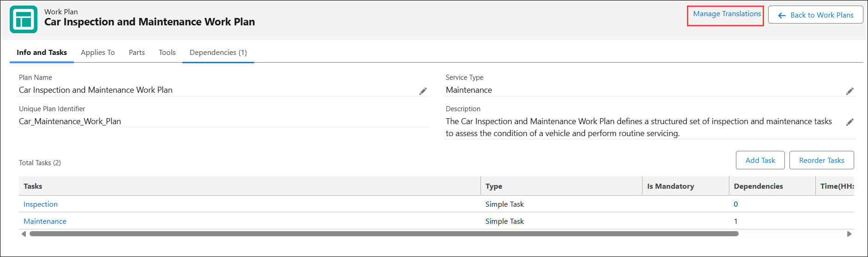Edit the Description with pencil icon
This screenshot has height=257, width=868.
pyautogui.click(x=850, y=122)
